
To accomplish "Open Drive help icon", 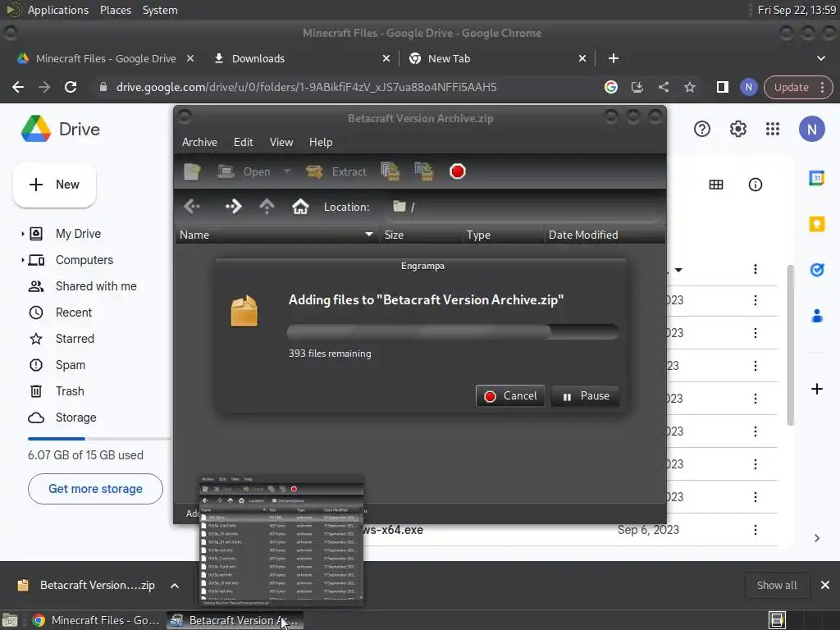I will click(x=702, y=129).
